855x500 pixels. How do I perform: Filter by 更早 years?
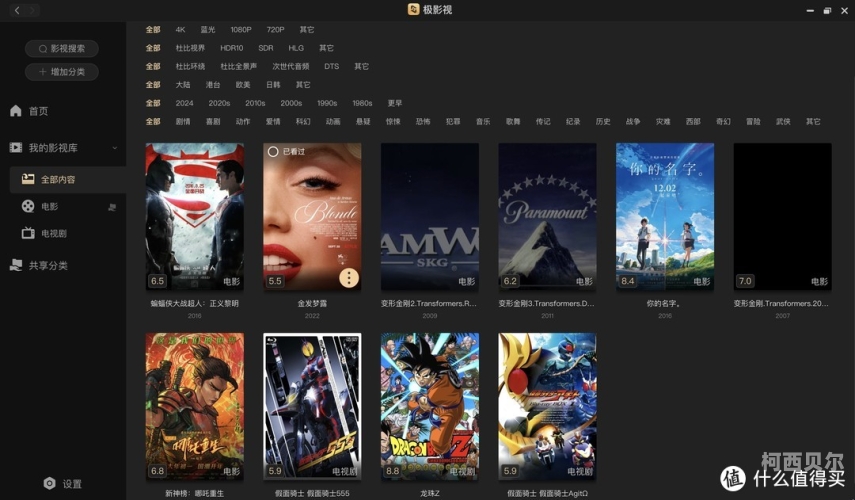(395, 103)
